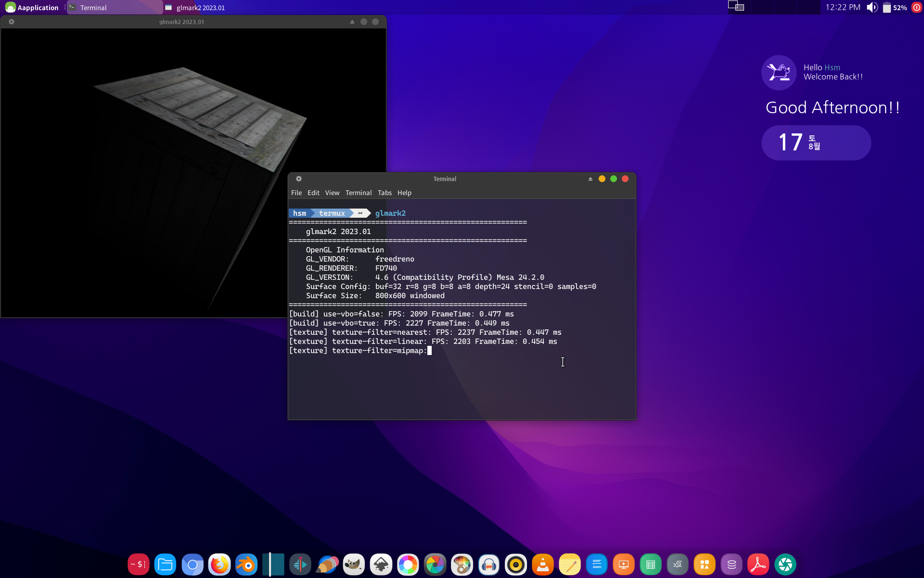This screenshot has height=578, width=924.
Task: Click the 'use-vbo=false: FPS: 2099' result line
Action: click(401, 314)
